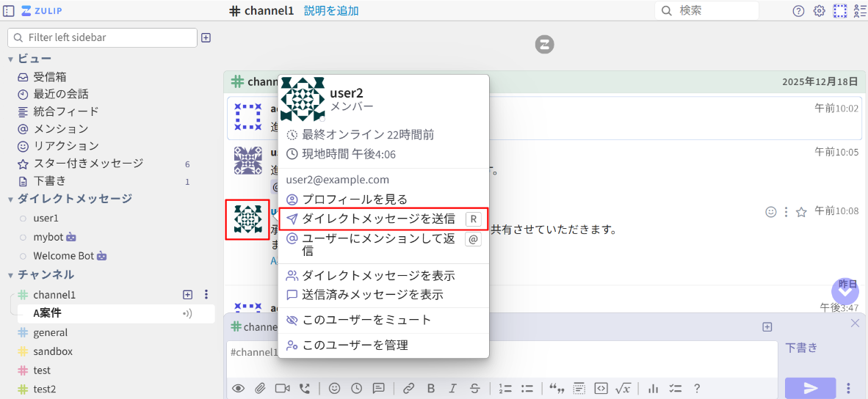The width and height of the screenshot is (868, 399).
Task: Open message formatting help question mark
Action: 697,388
